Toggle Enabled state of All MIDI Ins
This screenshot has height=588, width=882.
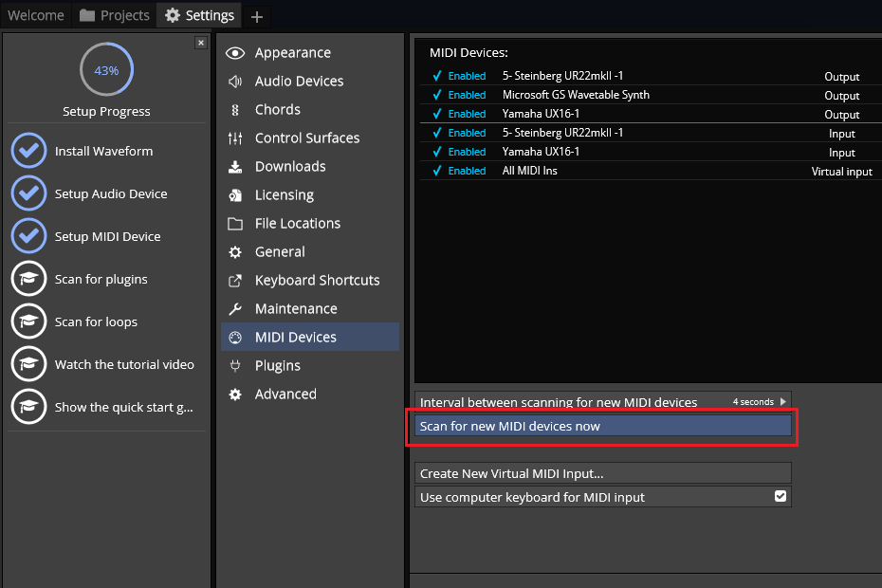(x=459, y=171)
